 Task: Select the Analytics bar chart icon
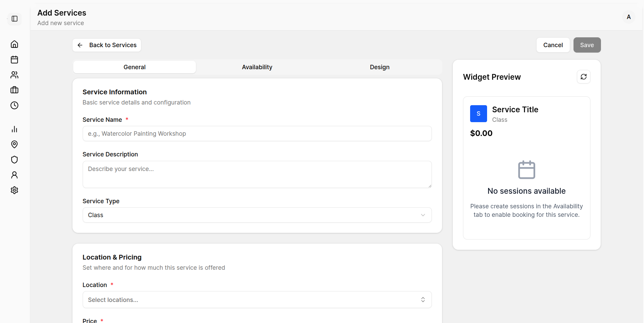point(14,129)
